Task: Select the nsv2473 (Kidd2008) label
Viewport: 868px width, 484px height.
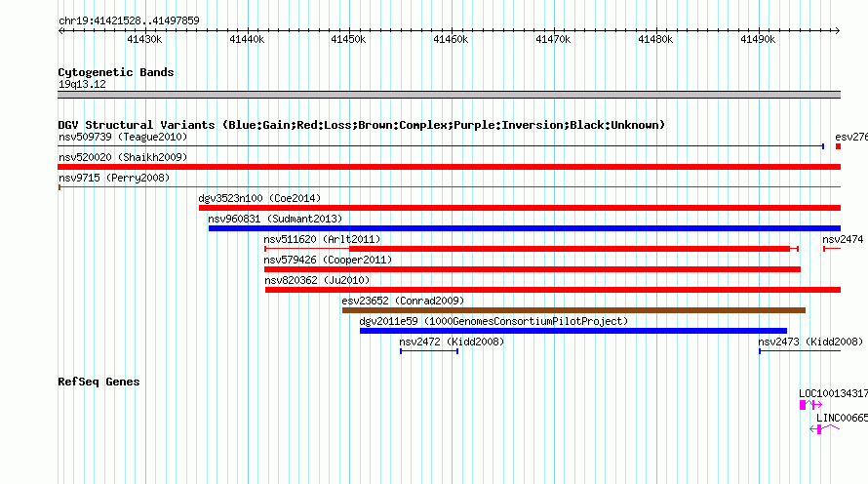Action: pyautogui.click(x=810, y=342)
